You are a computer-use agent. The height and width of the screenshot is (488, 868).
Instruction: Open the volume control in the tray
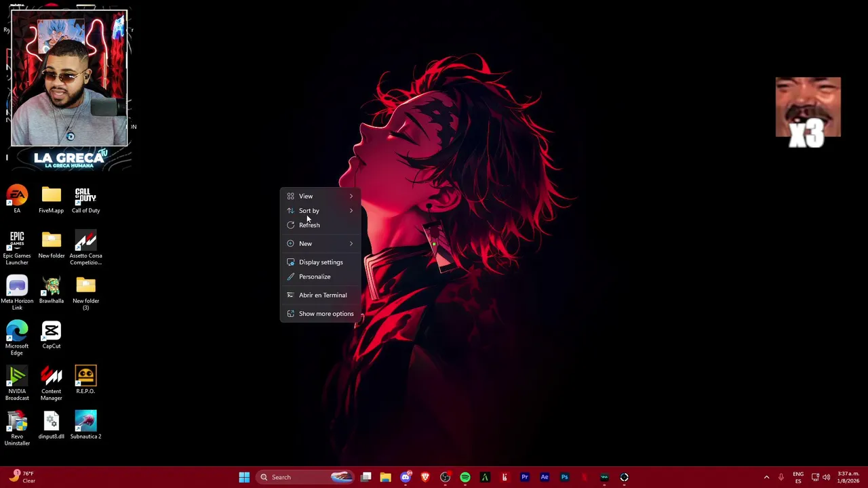(x=826, y=477)
